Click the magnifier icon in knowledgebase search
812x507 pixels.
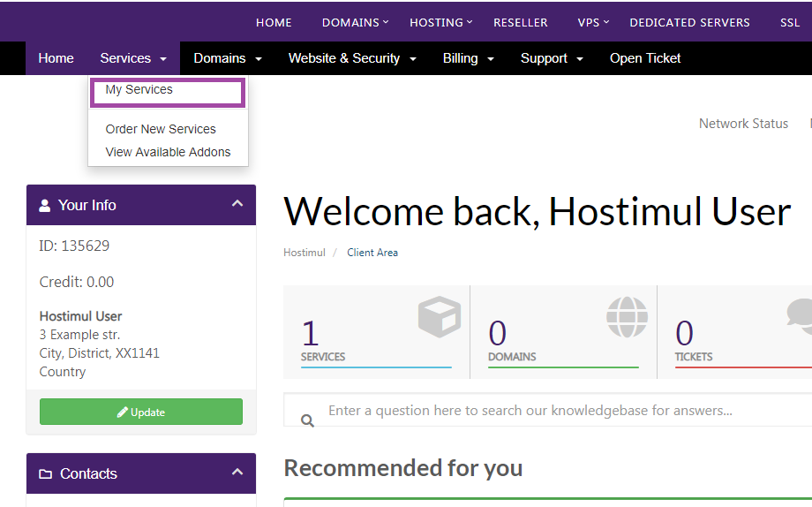307,420
